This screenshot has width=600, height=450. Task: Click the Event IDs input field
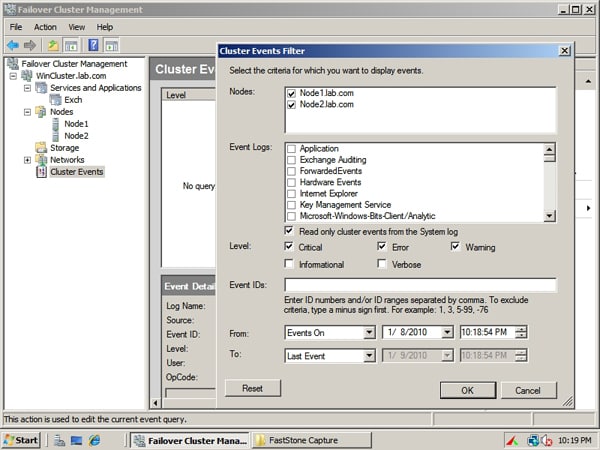click(420, 285)
